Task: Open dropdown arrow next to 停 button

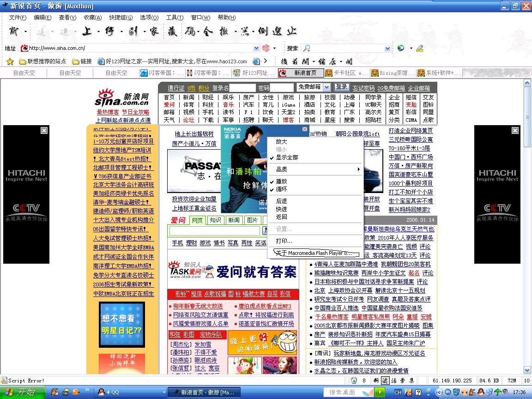Action: (121, 31)
